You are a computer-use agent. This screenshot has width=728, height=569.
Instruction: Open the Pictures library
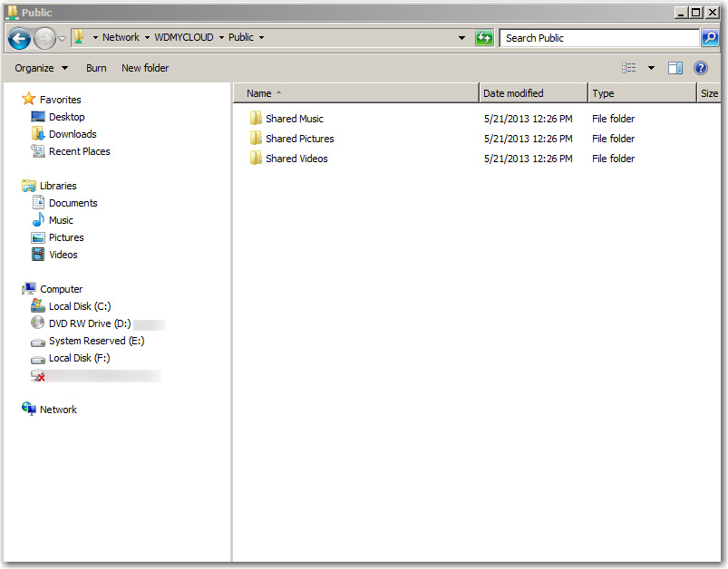pos(58,237)
